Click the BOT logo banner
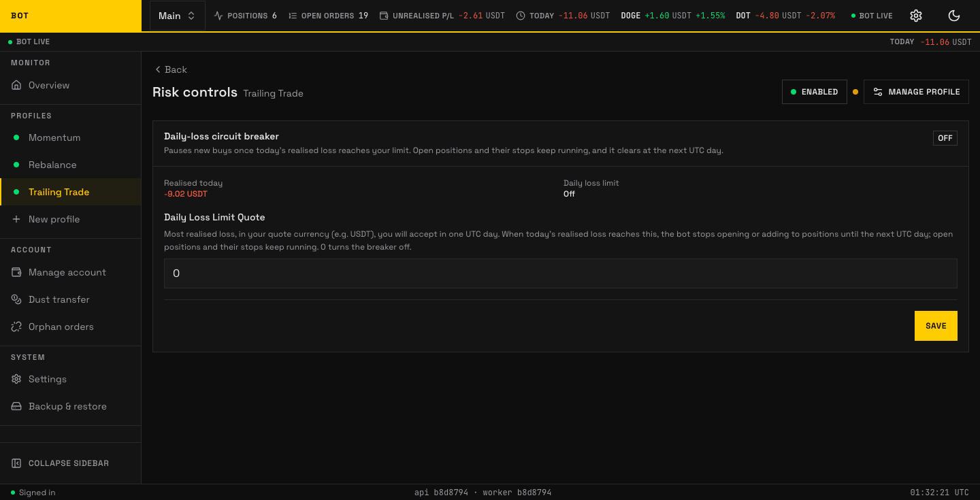 (x=71, y=16)
